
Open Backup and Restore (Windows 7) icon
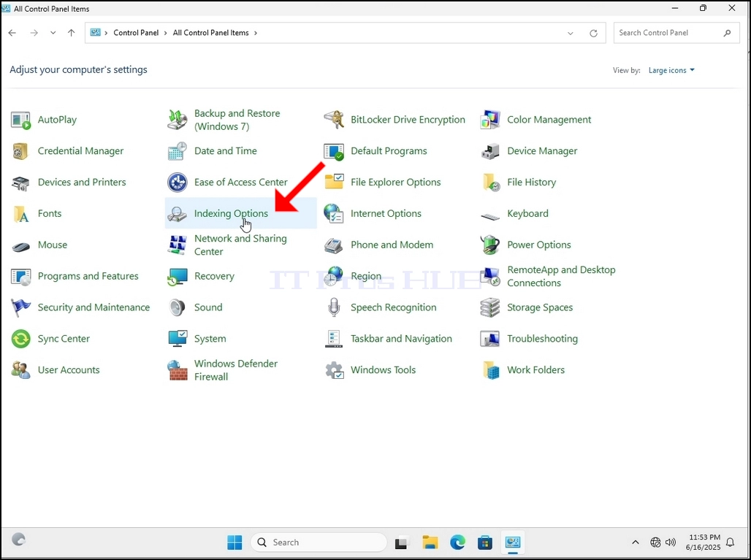(178, 120)
